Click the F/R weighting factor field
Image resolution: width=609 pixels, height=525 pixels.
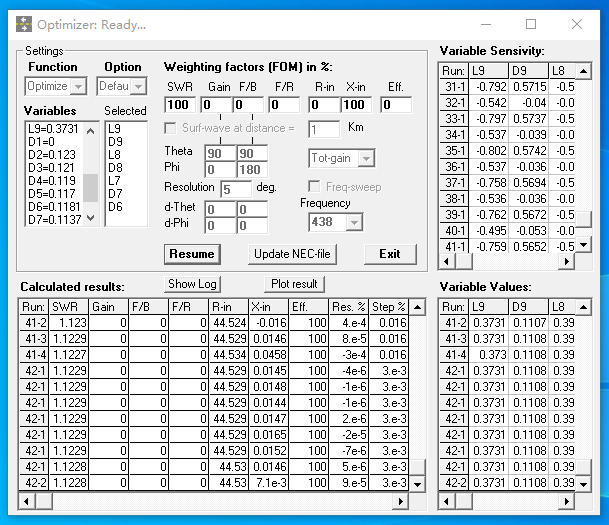point(284,105)
